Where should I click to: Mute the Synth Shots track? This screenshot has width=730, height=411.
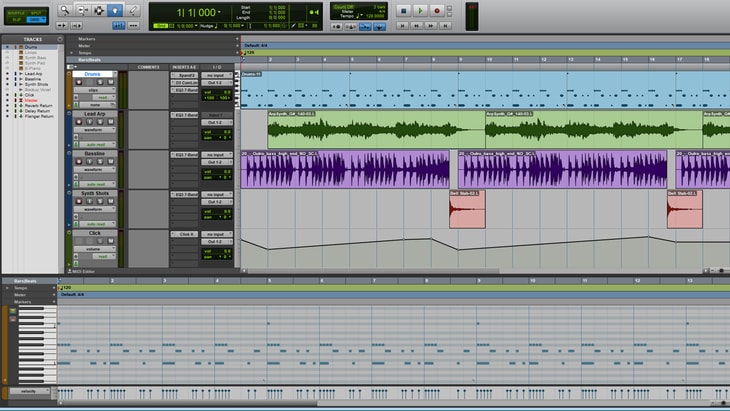click(111, 201)
